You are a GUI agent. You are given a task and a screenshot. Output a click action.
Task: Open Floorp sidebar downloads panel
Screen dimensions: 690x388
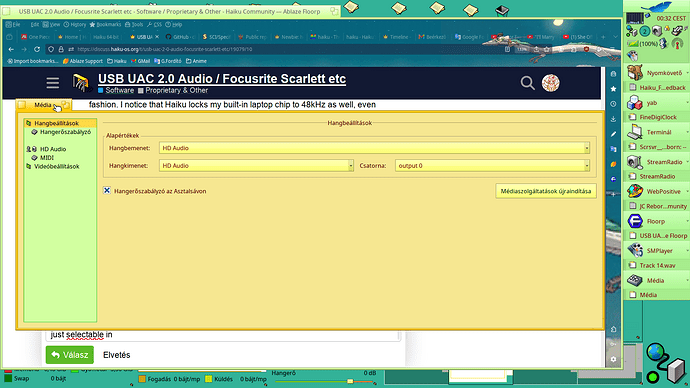tap(613, 119)
